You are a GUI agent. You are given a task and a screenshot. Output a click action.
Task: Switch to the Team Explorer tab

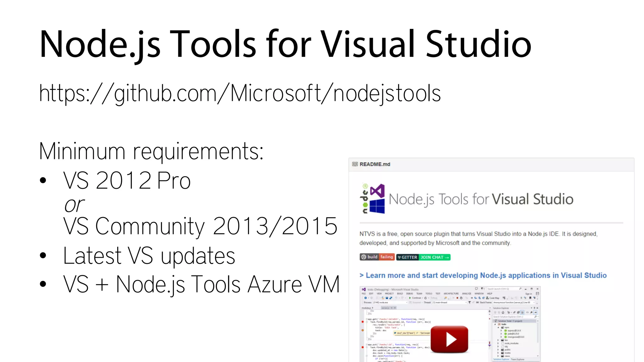click(518, 359)
